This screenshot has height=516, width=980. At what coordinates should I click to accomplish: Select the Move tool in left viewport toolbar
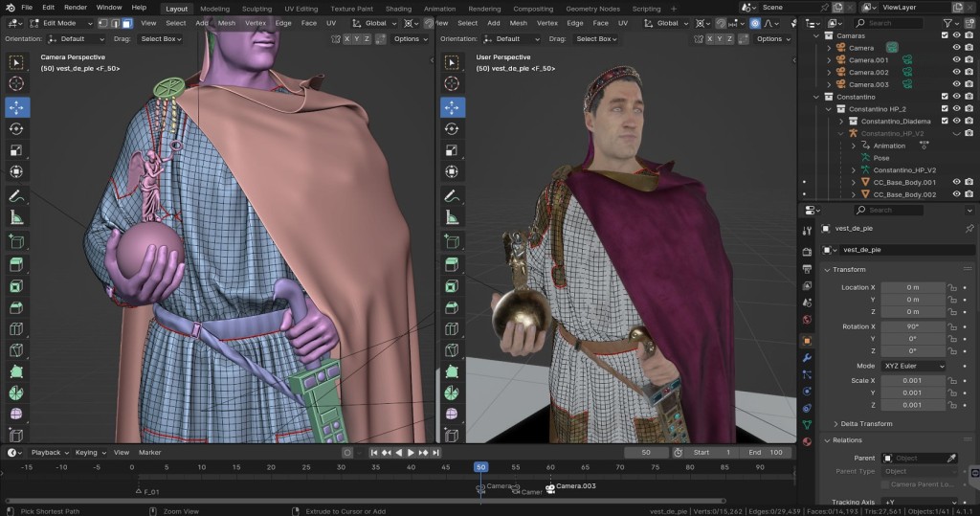click(x=17, y=106)
